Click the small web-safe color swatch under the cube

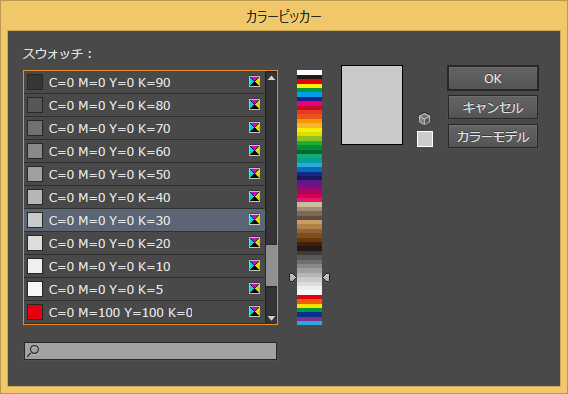point(425,139)
